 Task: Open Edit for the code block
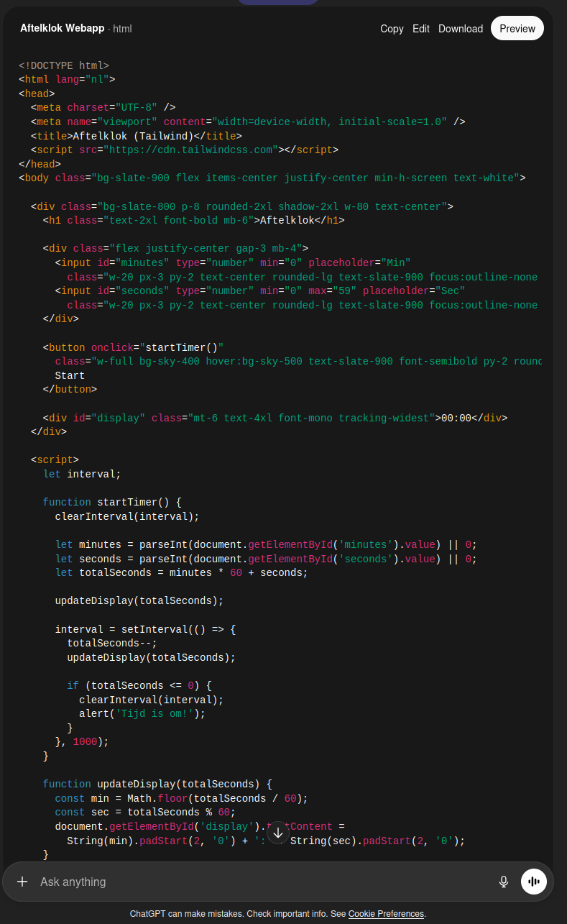[421, 29]
